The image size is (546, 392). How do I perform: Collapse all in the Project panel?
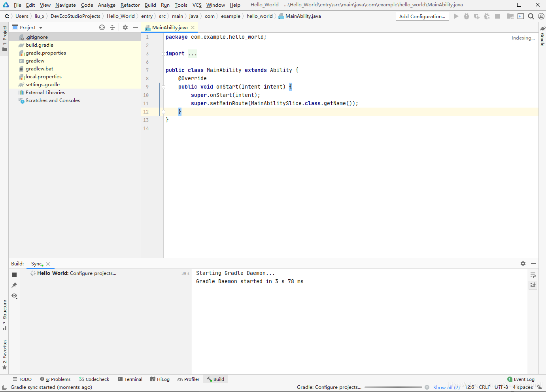point(112,27)
